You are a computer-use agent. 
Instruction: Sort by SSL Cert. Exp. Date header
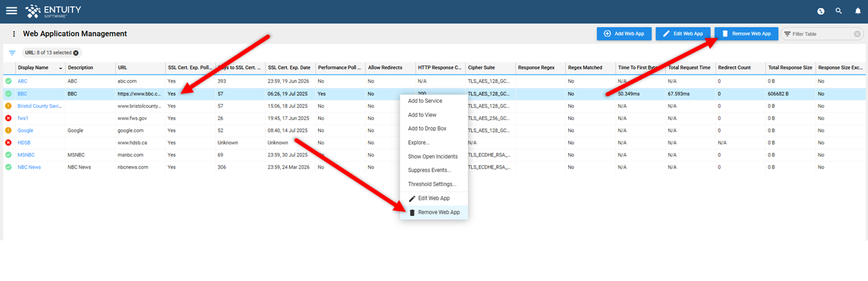click(290, 68)
